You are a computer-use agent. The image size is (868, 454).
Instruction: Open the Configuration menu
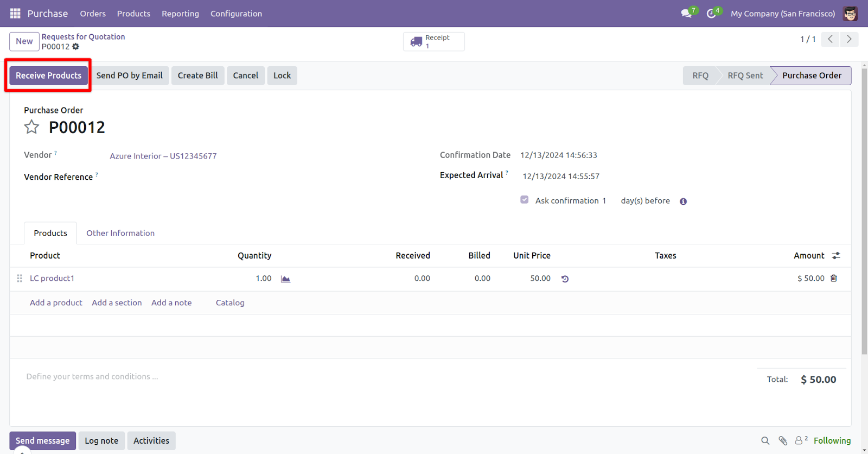coord(236,14)
